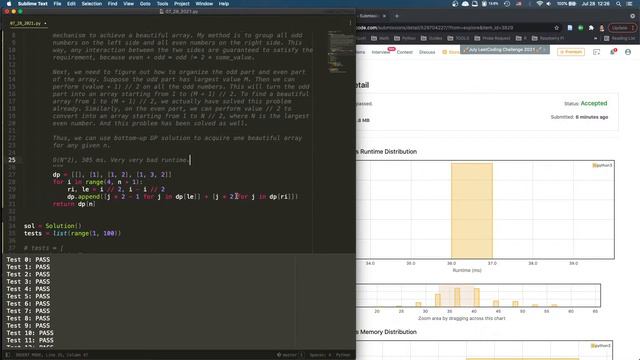
Task: Open the File menu
Action: [x=57, y=4]
